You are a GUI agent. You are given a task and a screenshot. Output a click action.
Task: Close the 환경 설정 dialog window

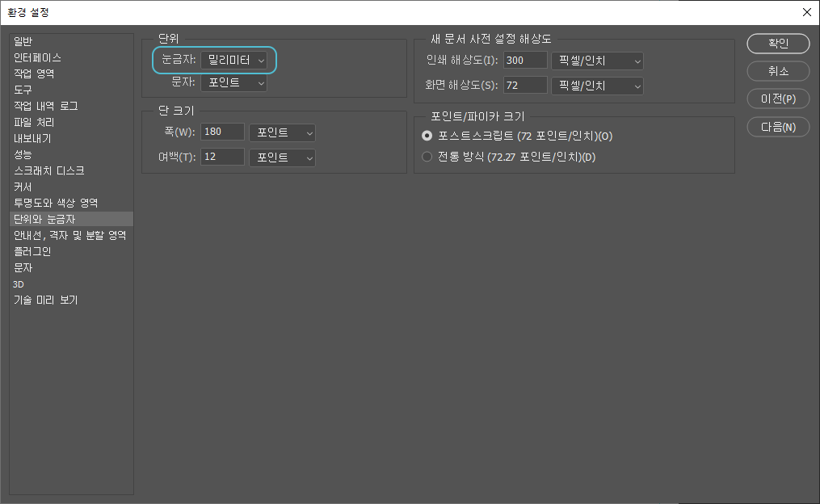805,11
